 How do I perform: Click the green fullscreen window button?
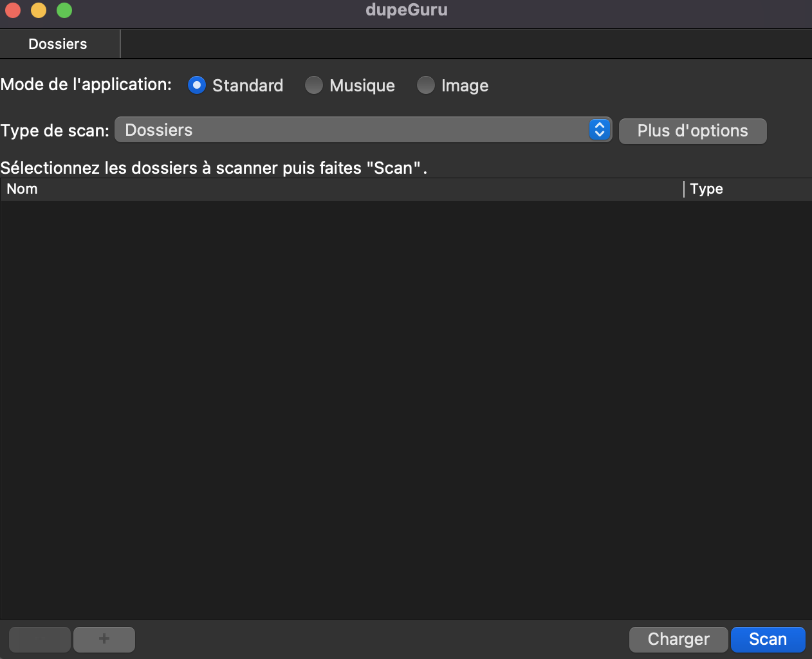pyautogui.click(x=64, y=10)
